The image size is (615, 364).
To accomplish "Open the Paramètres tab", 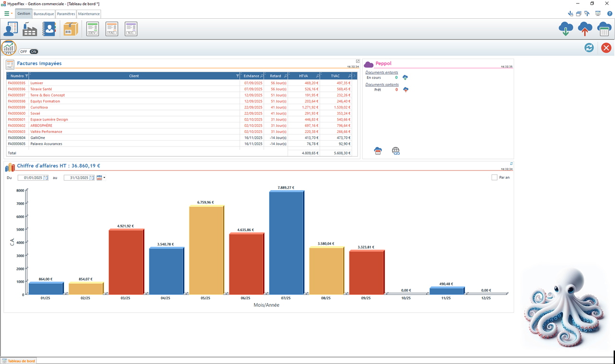I will 66,14.
